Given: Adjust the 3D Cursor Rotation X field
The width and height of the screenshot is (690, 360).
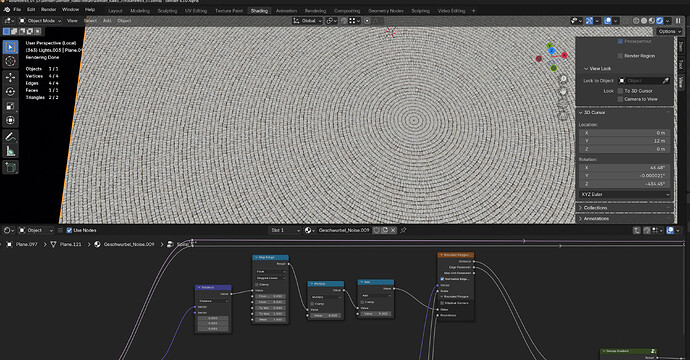Looking at the screenshot, I should coord(624,168).
